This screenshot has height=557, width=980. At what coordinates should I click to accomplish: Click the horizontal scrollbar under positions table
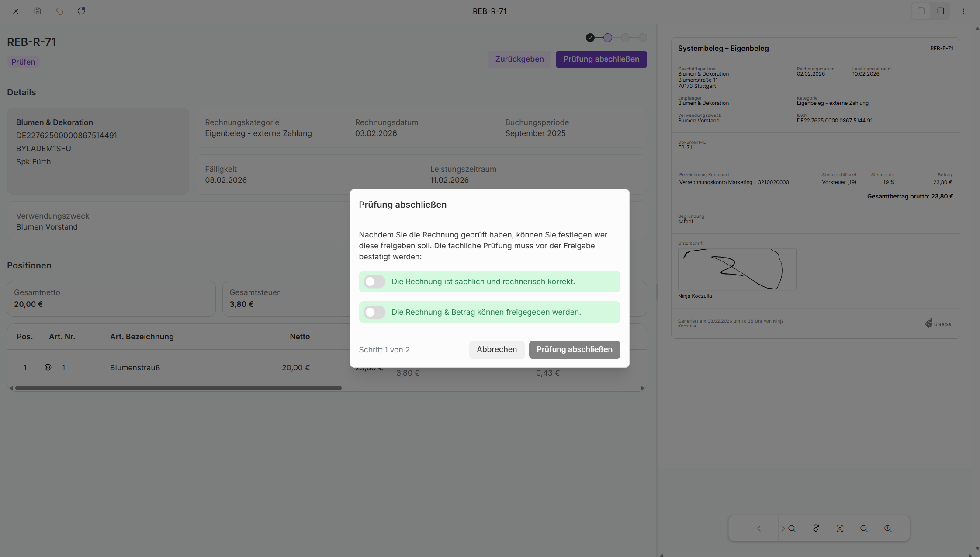(178, 388)
